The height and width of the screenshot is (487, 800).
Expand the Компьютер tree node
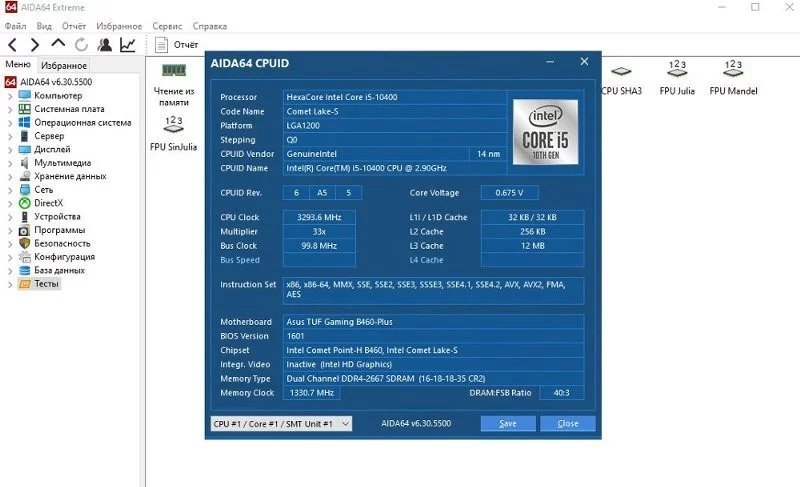(x=10, y=96)
